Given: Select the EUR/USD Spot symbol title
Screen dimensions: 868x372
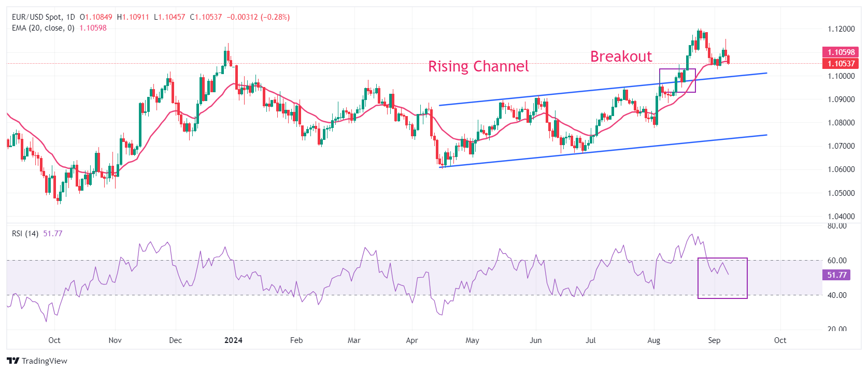Looking at the screenshot, I should pos(37,17).
